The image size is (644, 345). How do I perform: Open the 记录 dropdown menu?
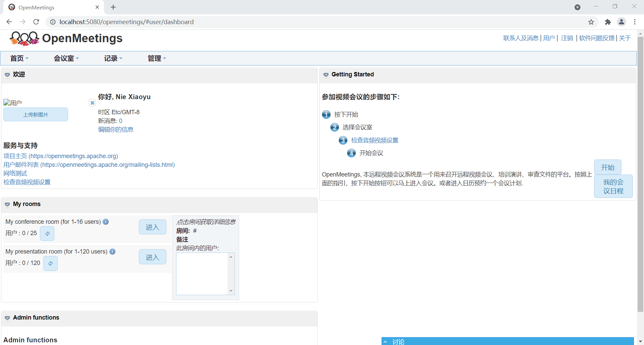click(113, 58)
